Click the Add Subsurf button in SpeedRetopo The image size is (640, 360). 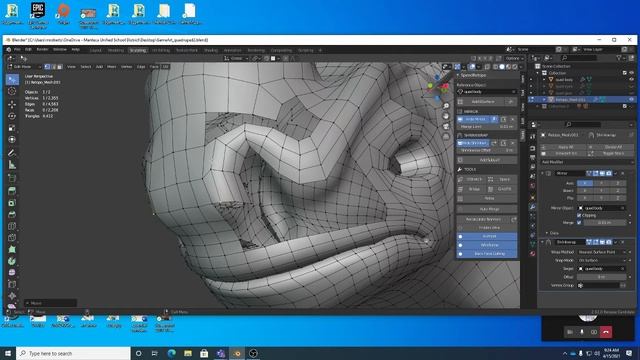[487, 160]
